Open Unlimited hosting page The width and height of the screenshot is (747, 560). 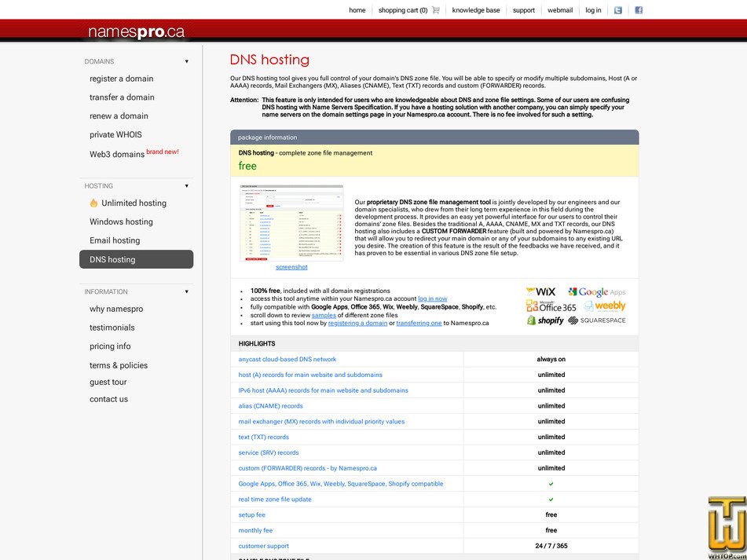(x=134, y=203)
